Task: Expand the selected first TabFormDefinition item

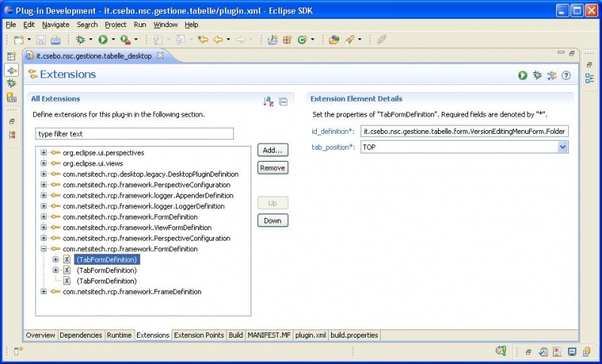Action: point(56,259)
